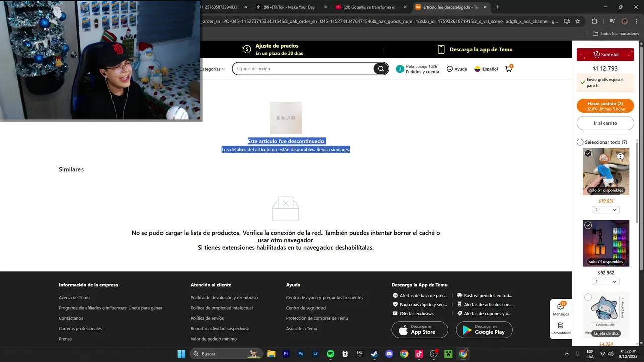Uncheck the $92.962 lamp item checkbox
This screenshot has width=644, height=362.
588,225
